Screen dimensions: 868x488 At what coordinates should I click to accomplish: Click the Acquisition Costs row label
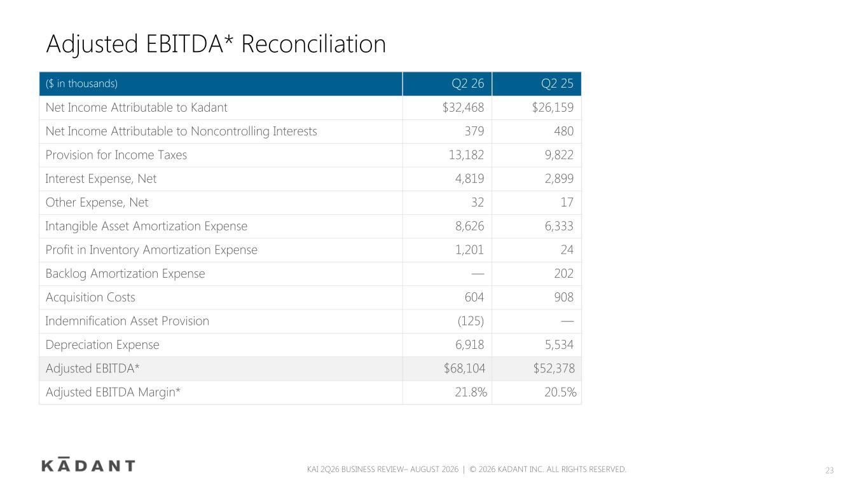[x=90, y=297]
